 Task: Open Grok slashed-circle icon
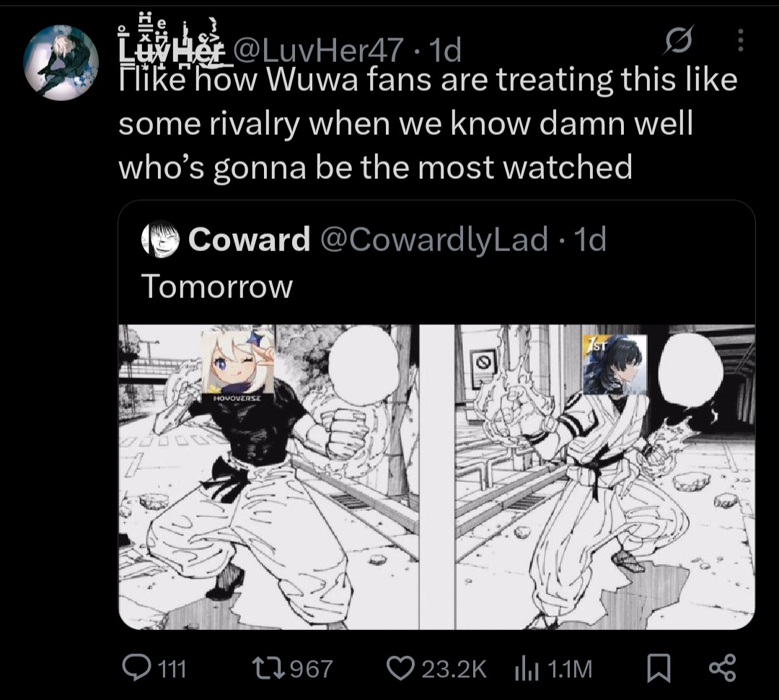pyautogui.click(x=677, y=39)
